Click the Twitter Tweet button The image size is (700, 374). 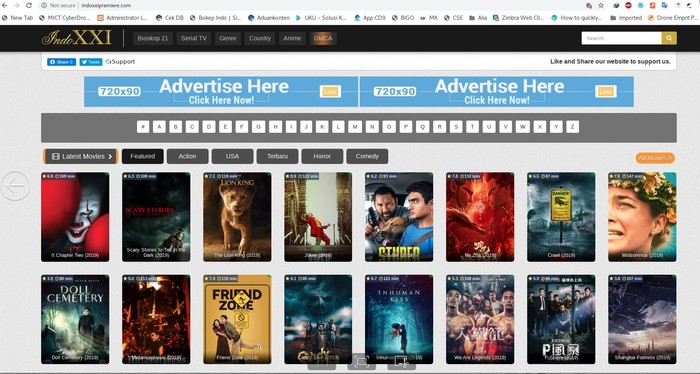pos(91,62)
